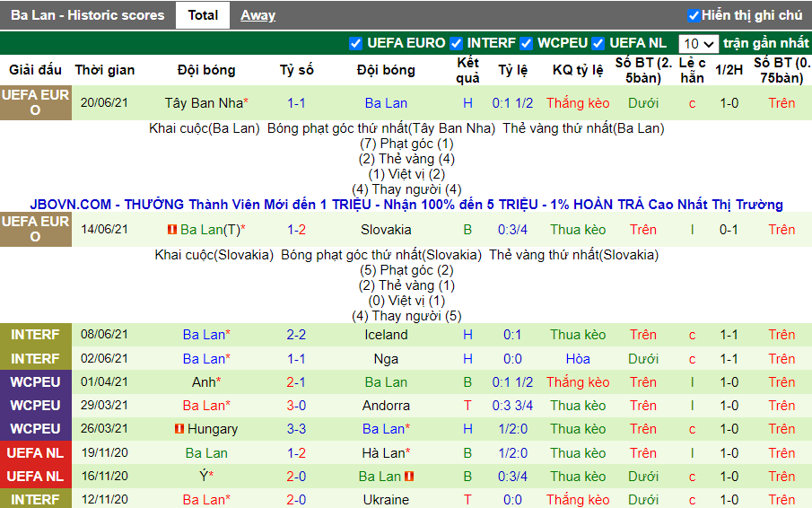Screen dimensions: 812x508
Task: Click Hòa result in the Nga row
Action: pos(578,359)
